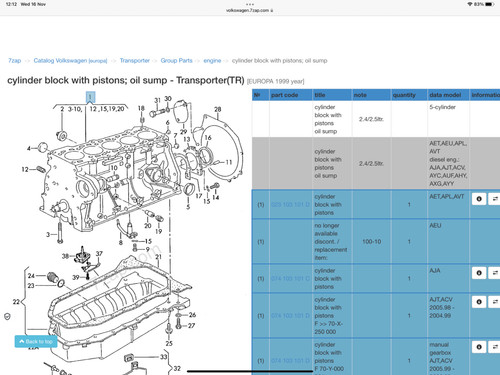Select callout 39 on the diagram
This screenshot has width=500, height=375.
coord(76,277)
